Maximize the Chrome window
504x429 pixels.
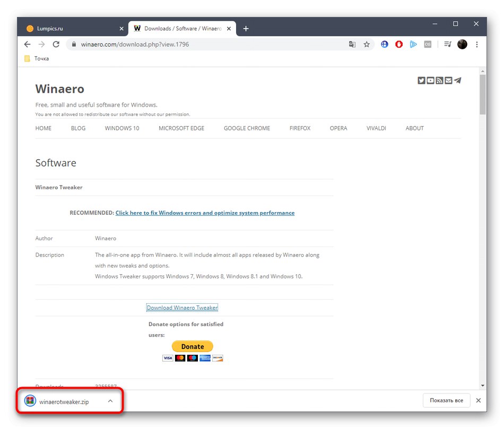click(456, 24)
